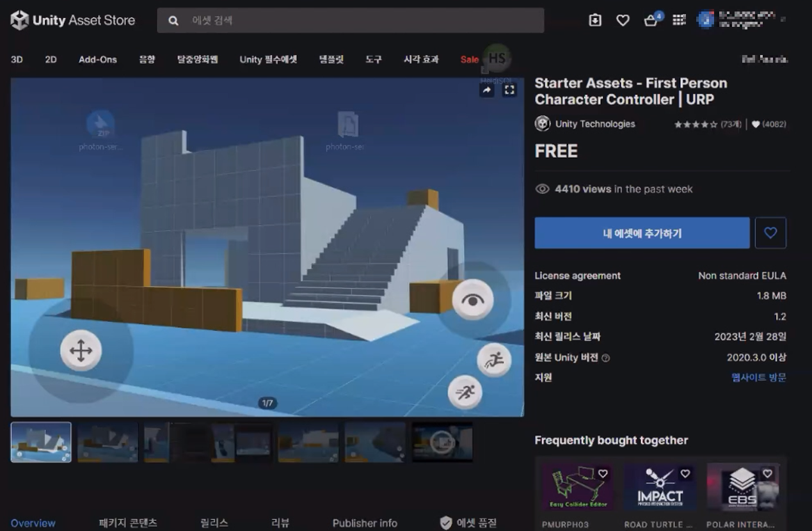812x531 pixels.
Task: Open the 음향 category menu
Action: tap(147, 59)
